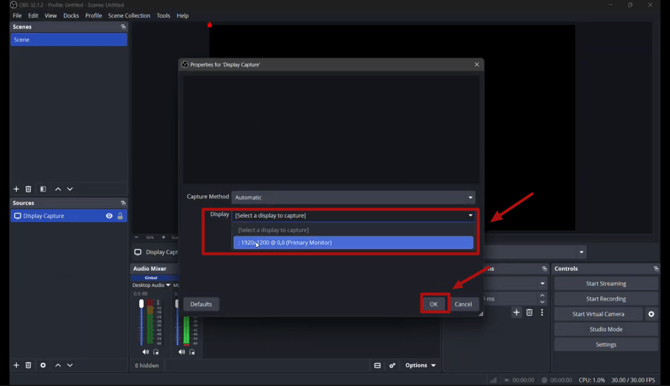Open transition three-dot menu
This screenshot has width=670, height=386.
(542, 312)
